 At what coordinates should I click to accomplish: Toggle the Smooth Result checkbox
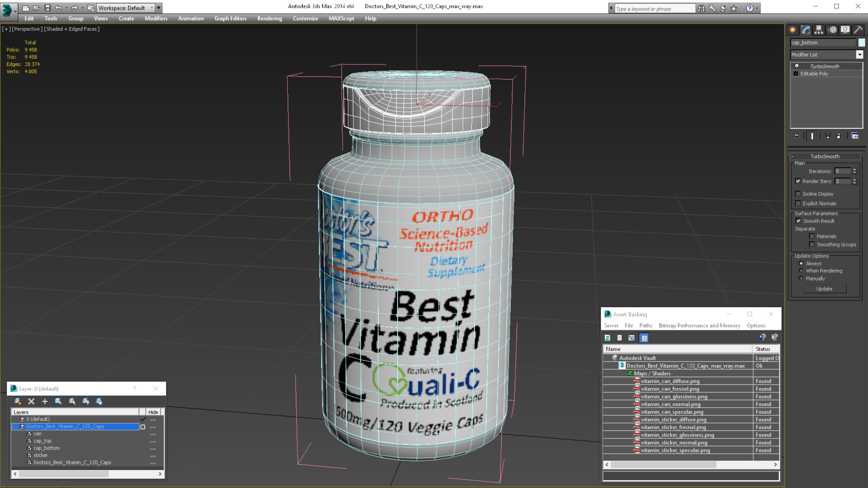point(798,221)
